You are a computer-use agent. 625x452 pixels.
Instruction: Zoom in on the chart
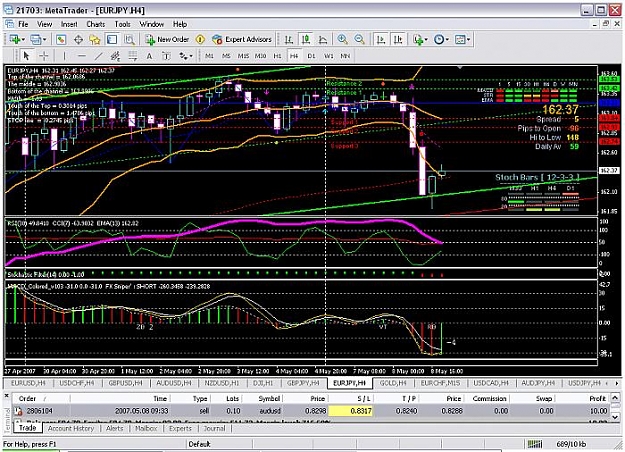click(x=342, y=39)
